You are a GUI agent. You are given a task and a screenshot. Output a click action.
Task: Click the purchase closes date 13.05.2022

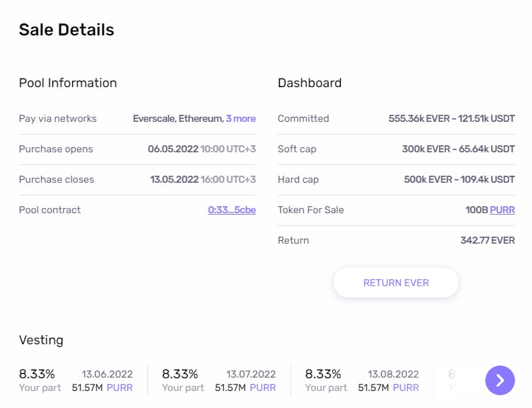[174, 180]
